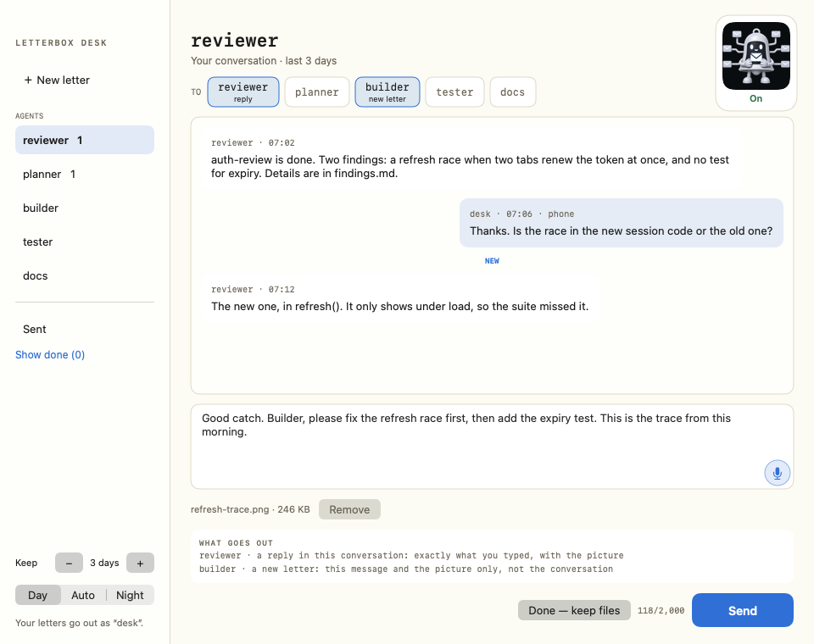The height and width of the screenshot is (644, 814).
Task: Toggle docs recipient chip
Action: tap(512, 92)
